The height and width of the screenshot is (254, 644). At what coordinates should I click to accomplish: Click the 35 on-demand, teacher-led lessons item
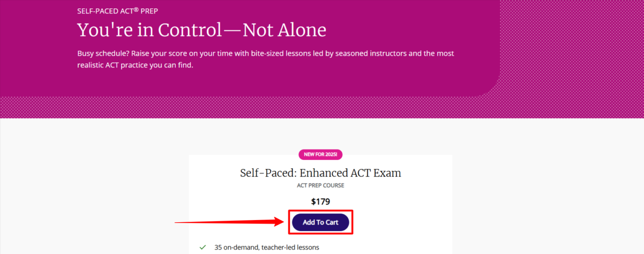coord(267,247)
